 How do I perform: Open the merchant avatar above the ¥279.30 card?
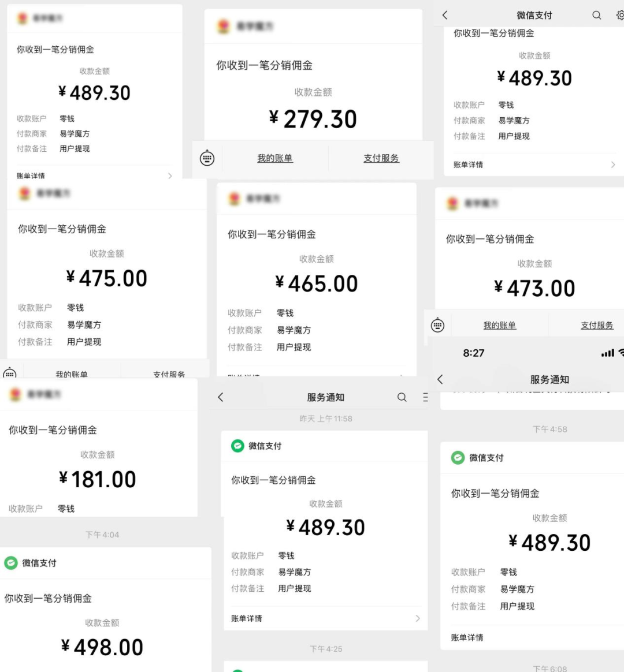coord(224,26)
